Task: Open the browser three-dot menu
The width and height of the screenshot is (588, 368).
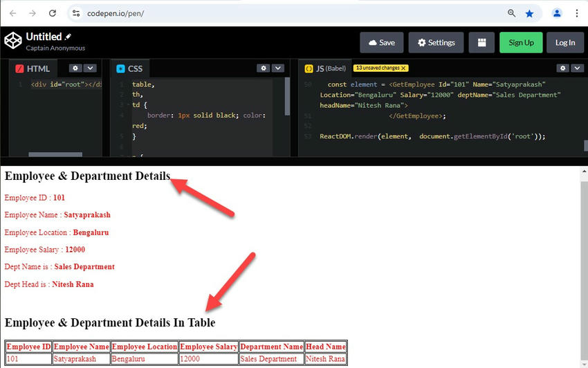Action: [x=577, y=14]
